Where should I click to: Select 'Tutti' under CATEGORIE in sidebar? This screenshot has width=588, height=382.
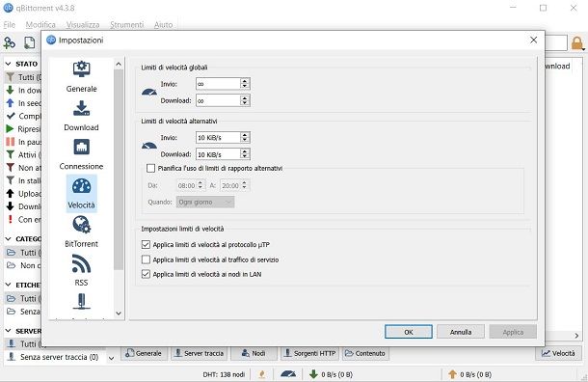coord(24,252)
